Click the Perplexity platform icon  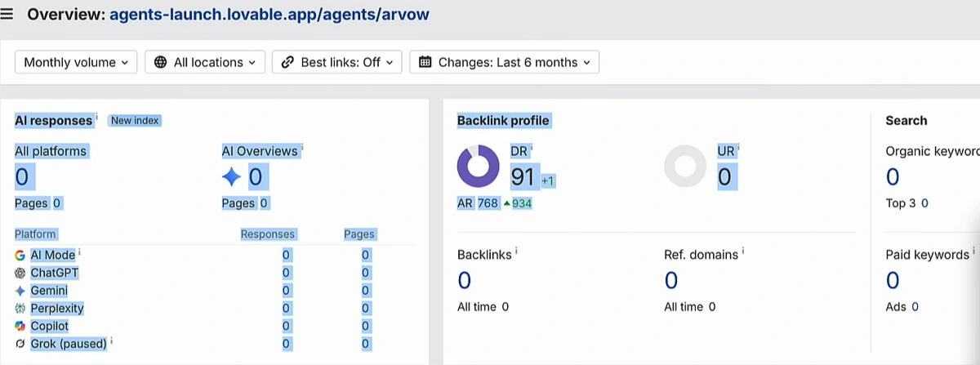pos(20,309)
